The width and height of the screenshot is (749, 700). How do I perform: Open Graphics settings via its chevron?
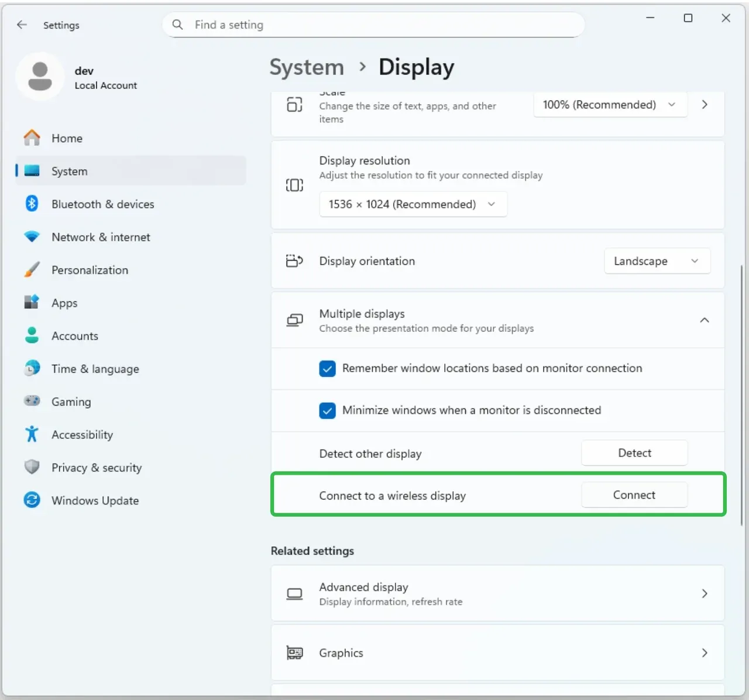coord(705,653)
